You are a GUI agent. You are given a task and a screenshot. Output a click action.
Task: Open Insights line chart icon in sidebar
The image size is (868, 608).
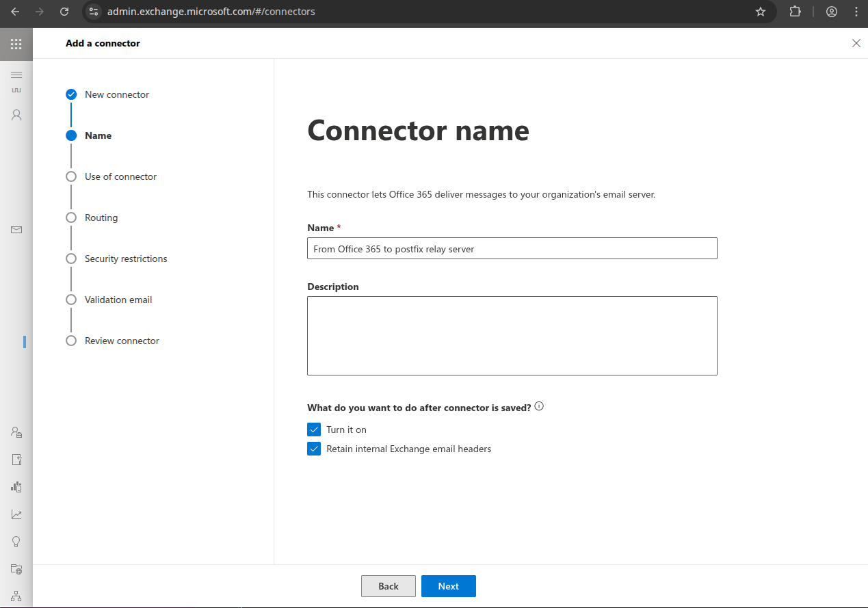point(16,514)
